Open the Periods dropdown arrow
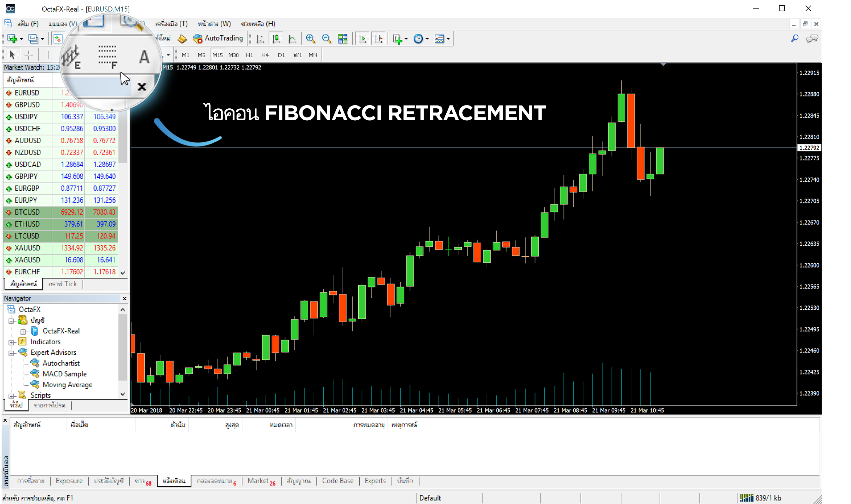This screenshot has width=851, height=504. tap(427, 39)
